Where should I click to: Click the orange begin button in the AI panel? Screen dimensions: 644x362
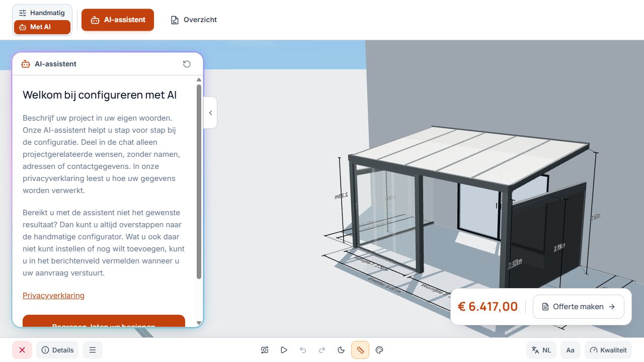click(x=104, y=321)
